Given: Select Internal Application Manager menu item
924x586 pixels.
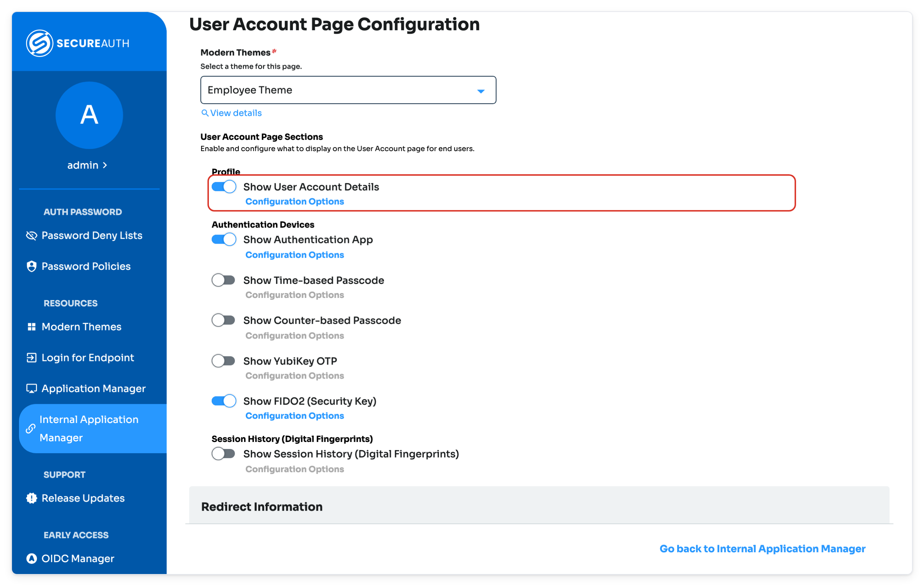Looking at the screenshot, I should coord(93,429).
